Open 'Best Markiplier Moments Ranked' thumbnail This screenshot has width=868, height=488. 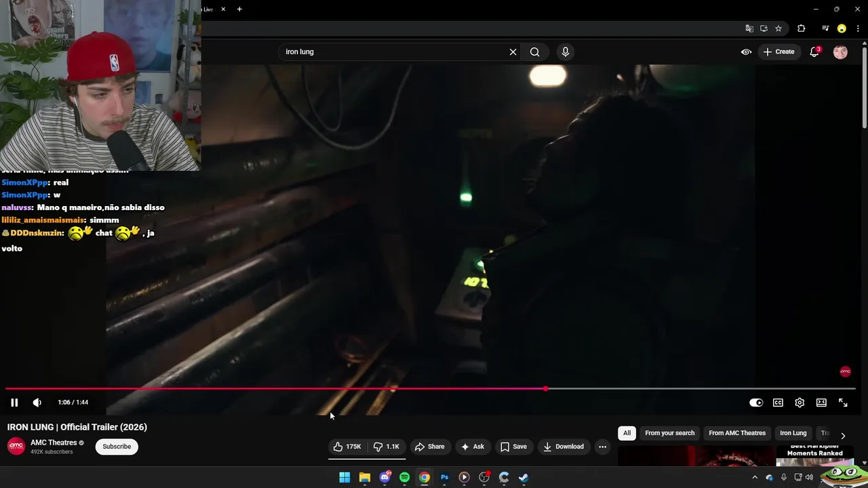click(814, 455)
